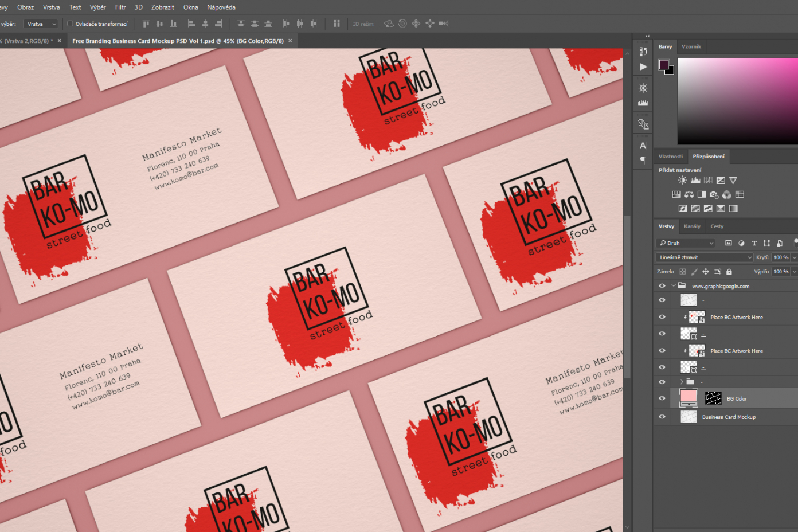Open the Filtr menu
Image resolution: width=798 pixels, height=532 pixels.
click(120, 7)
